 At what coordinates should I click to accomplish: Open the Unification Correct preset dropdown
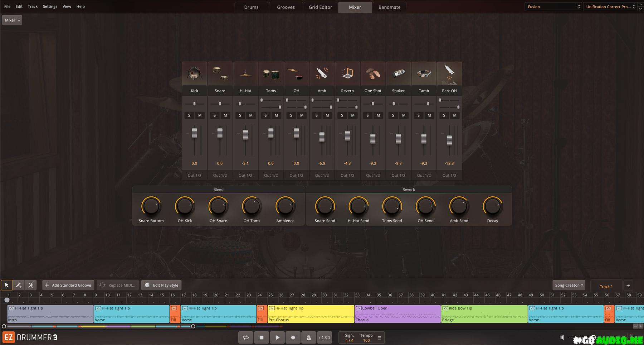click(610, 6)
